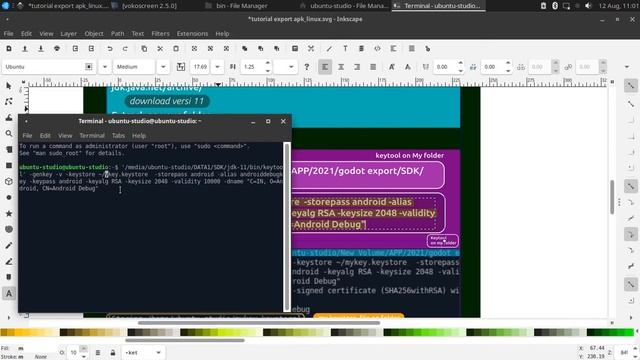
Task: Open the Inkscape Path menu
Action: (118, 33)
